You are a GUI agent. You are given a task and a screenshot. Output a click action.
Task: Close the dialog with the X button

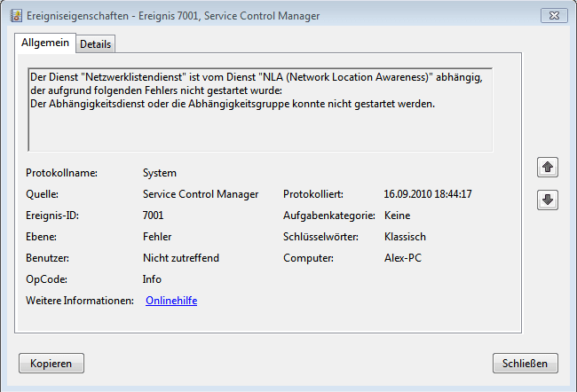(554, 16)
